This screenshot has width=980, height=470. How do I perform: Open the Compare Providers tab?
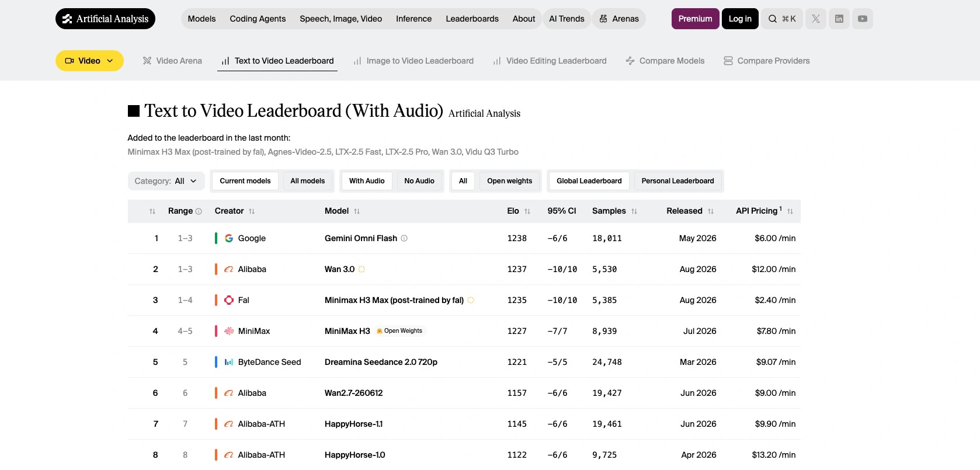click(x=767, y=61)
